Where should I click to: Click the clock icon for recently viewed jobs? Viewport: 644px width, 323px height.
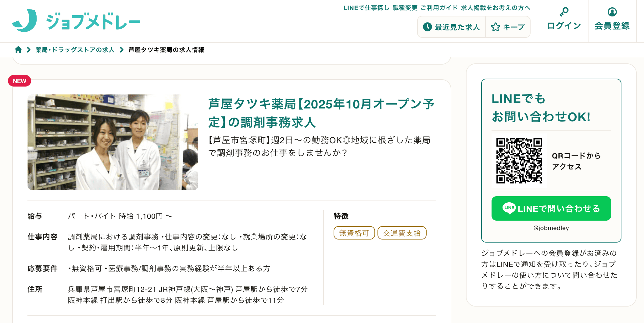pos(428,27)
